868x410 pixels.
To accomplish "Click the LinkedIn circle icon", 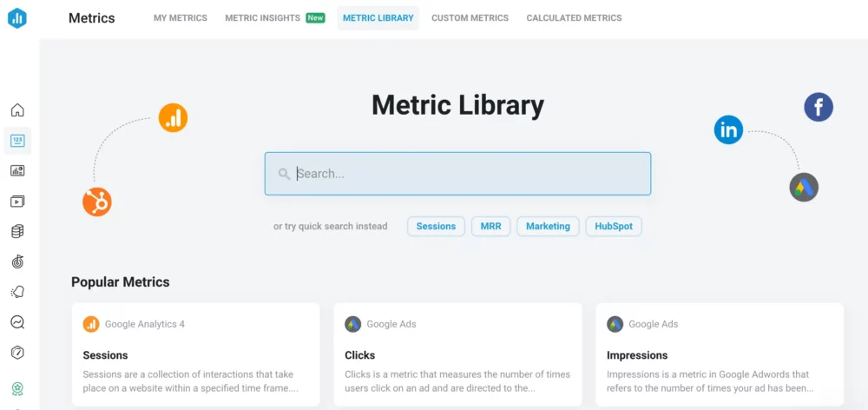I will 728,129.
